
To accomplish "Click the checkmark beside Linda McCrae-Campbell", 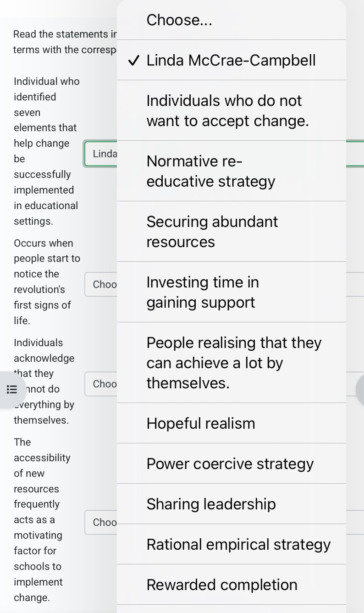I will point(133,60).
